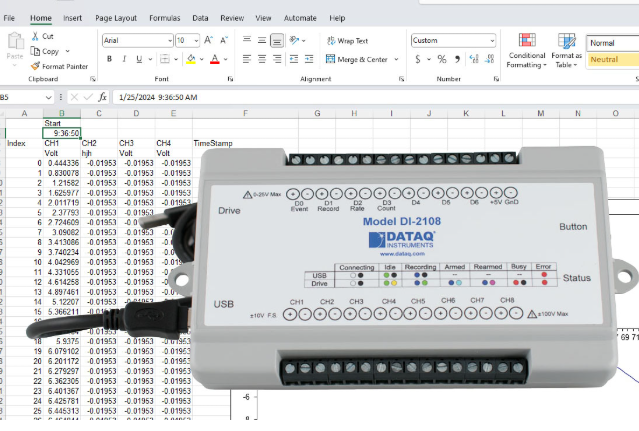Click the formula bar Cancel X icon
Screen dimensions: 639x431
74,97
